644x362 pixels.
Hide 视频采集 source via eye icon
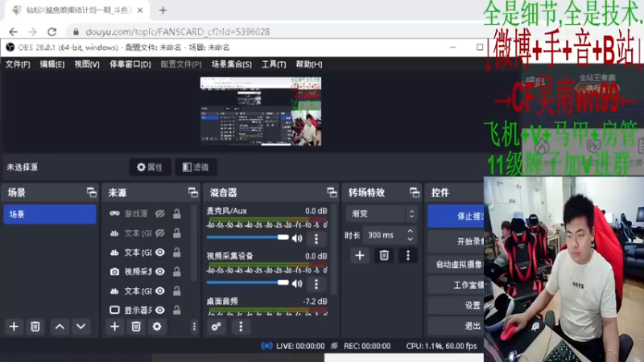click(160, 272)
